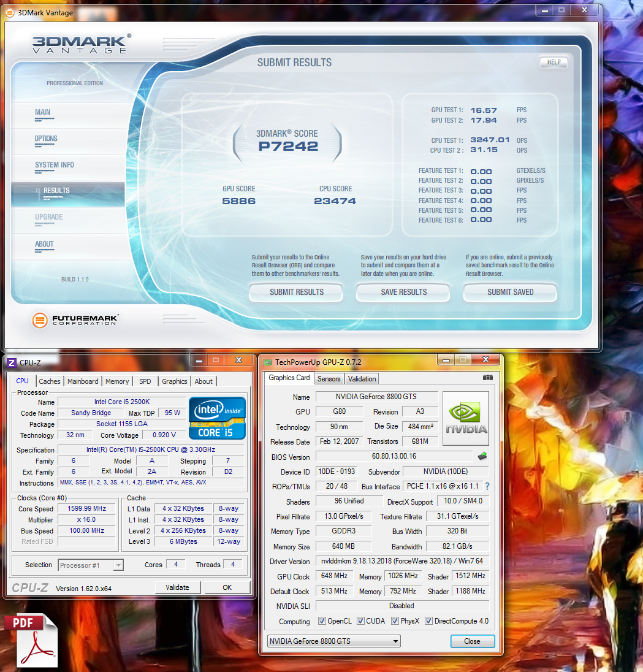Click the GPU score value 5886
This screenshot has height=672, width=643.
[x=238, y=201]
